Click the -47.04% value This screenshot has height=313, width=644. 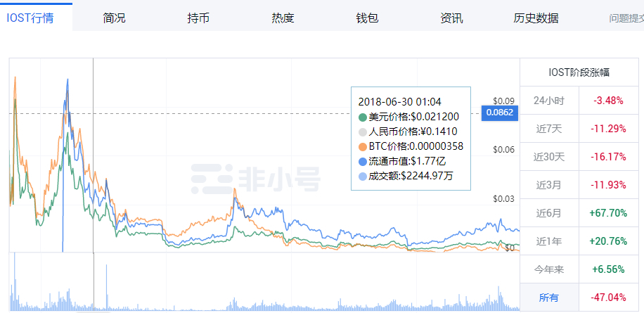coord(609,298)
